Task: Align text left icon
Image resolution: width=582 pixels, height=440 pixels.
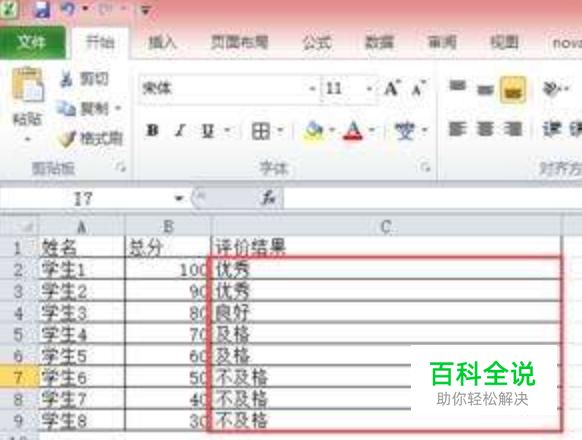Action: click(x=457, y=129)
